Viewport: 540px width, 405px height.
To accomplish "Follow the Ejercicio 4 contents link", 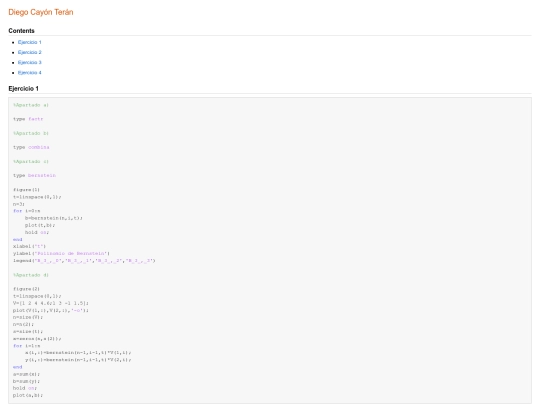I will click(30, 73).
